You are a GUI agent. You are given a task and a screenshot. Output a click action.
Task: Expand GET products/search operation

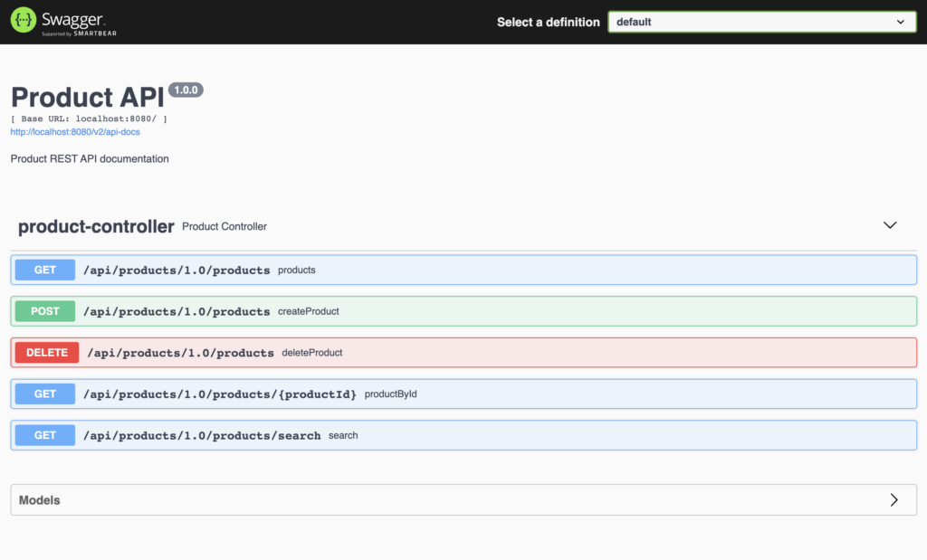pos(463,435)
